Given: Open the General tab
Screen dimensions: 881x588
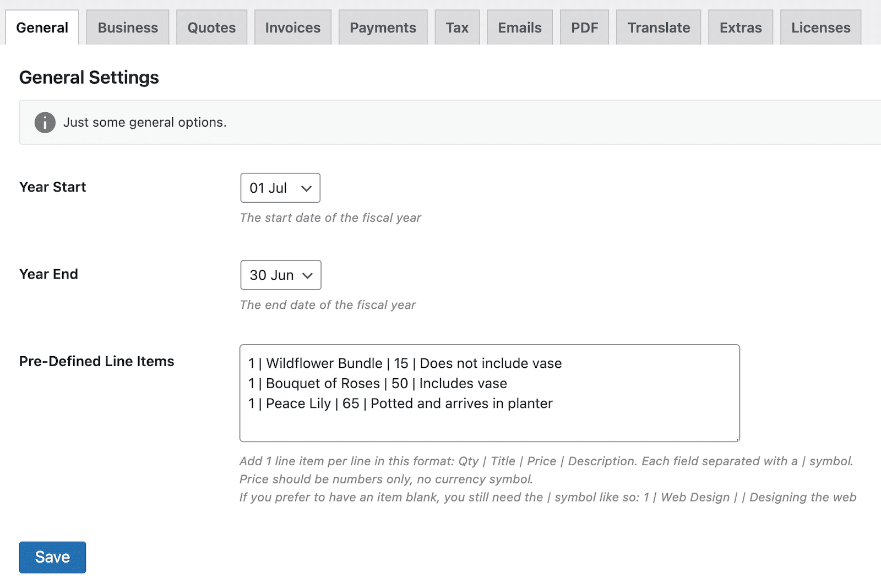Looking at the screenshot, I should (42, 28).
